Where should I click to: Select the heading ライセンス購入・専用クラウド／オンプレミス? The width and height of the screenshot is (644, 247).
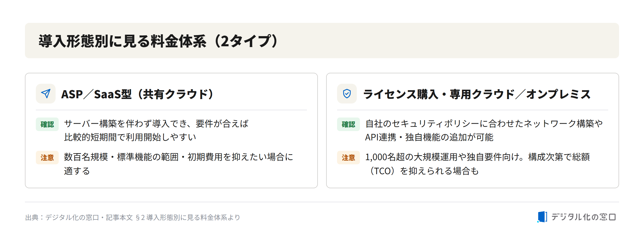477,94
